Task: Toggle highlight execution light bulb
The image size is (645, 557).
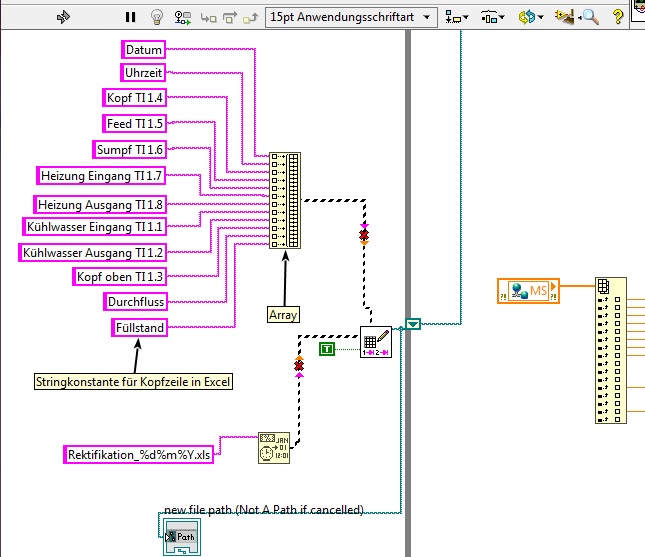Action: (x=157, y=17)
